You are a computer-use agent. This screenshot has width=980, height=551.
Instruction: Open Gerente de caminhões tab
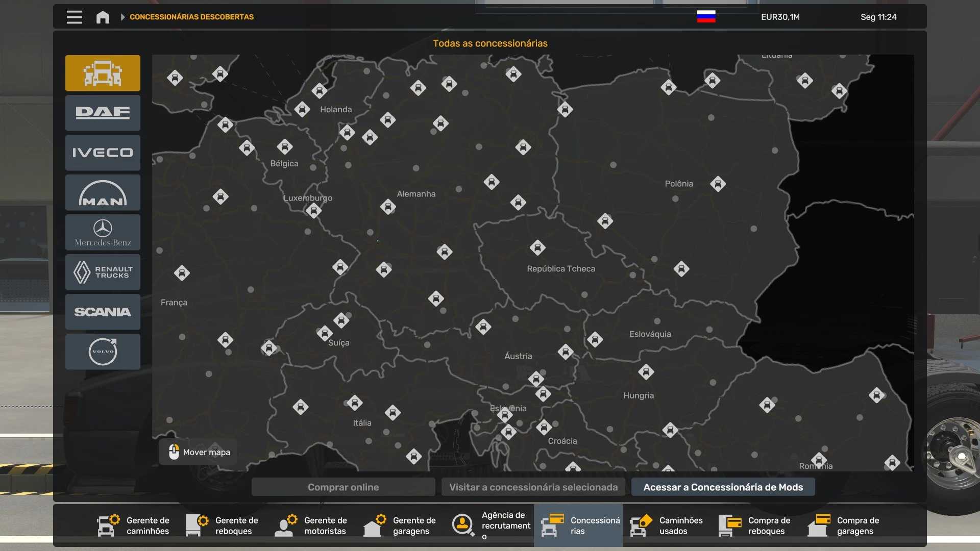pos(134,525)
